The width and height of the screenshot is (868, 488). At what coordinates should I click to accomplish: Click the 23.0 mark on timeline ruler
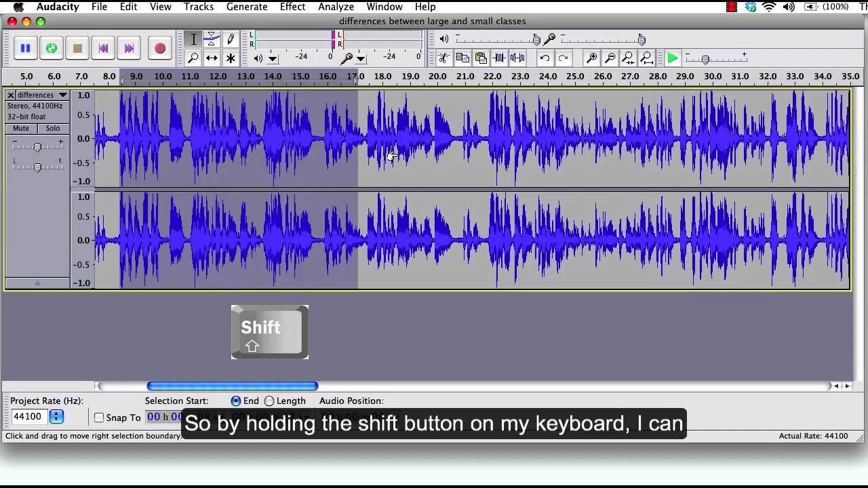(520, 77)
